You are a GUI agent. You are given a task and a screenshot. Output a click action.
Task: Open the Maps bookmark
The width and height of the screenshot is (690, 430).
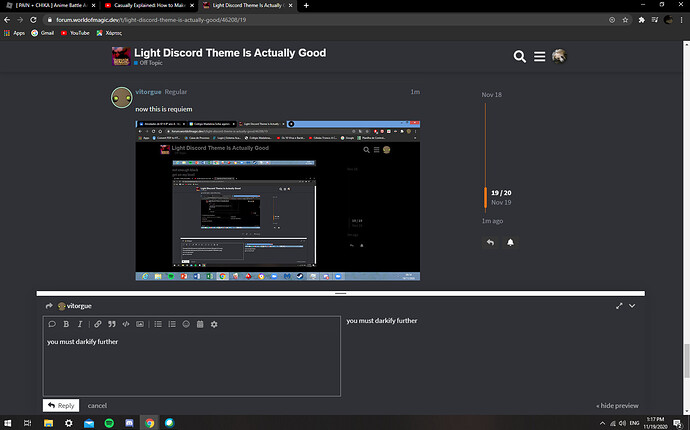pos(109,33)
